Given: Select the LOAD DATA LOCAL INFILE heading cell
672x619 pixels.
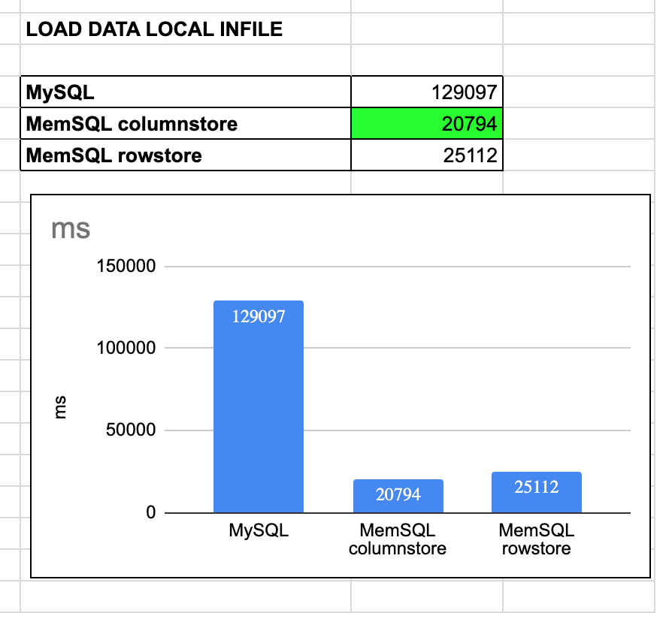Looking at the screenshot, I should click(186, 29).
